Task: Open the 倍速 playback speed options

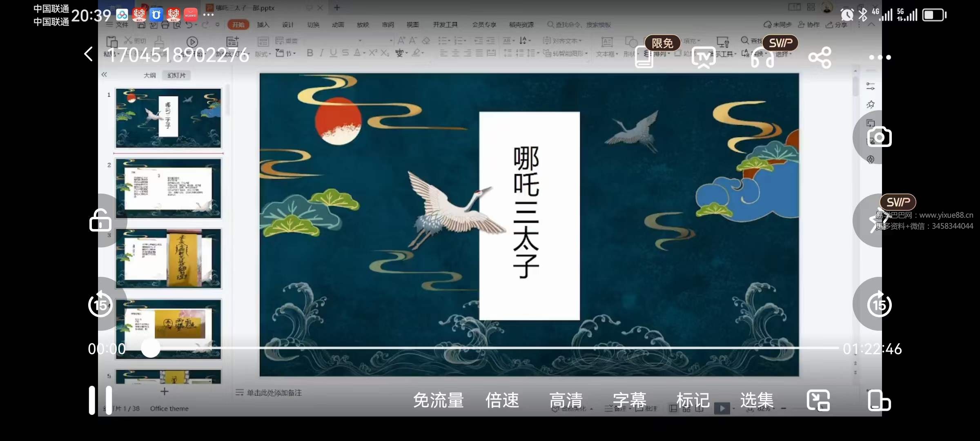Action: click(x=503, y=400)
